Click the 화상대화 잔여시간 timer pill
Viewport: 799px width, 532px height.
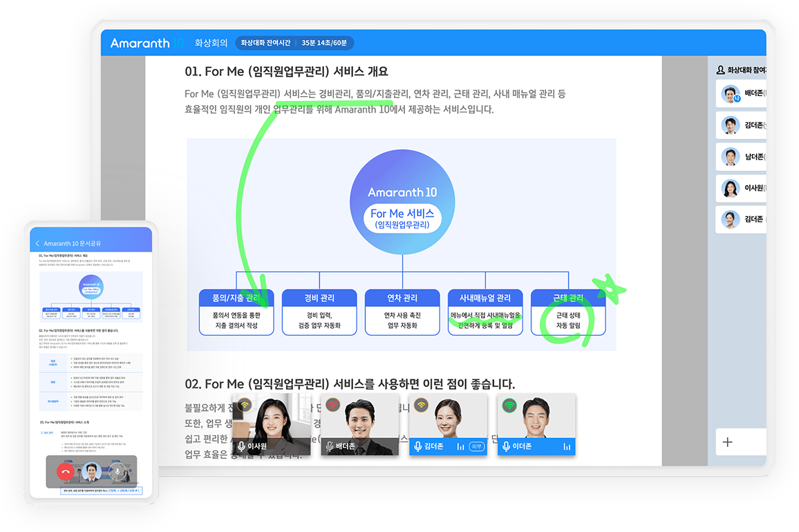tap(294, 43)
